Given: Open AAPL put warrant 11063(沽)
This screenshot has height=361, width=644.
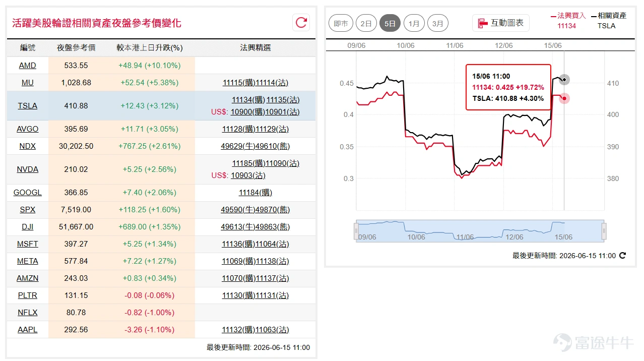Looking at the screenshot, I should tap(272, 330).
